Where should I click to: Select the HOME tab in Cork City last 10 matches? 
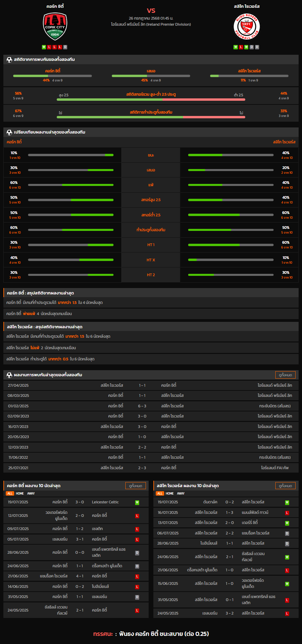[20, 494]
